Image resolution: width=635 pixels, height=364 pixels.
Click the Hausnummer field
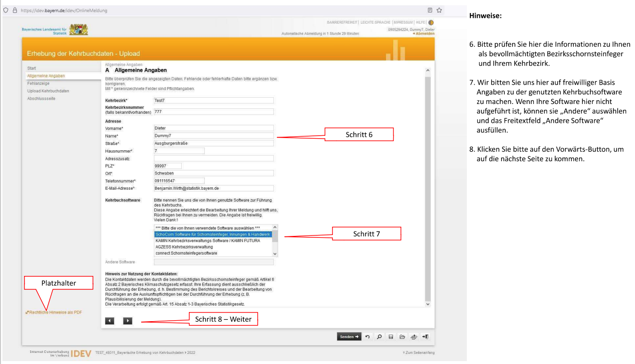[x=179, y=151]
